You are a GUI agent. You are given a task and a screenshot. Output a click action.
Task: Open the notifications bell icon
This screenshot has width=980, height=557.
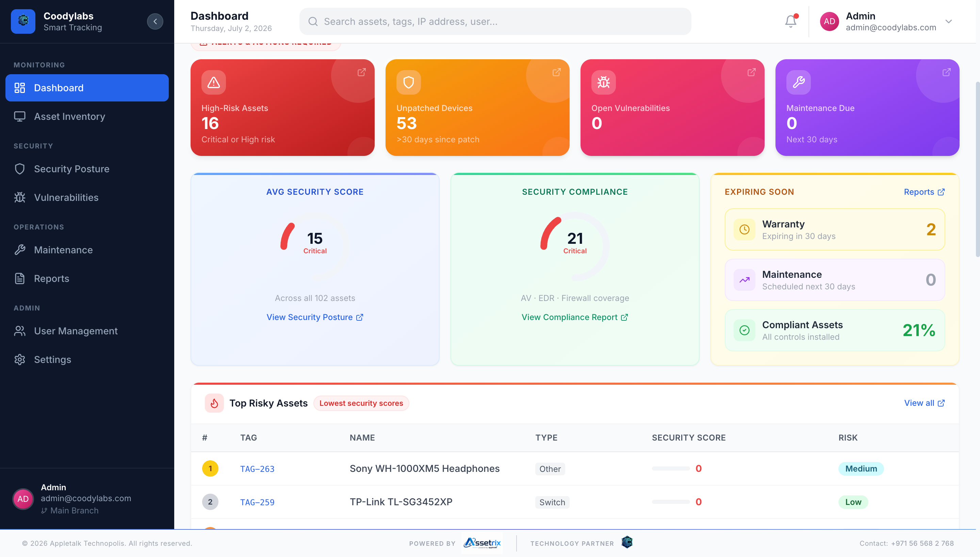coord(790,21)
